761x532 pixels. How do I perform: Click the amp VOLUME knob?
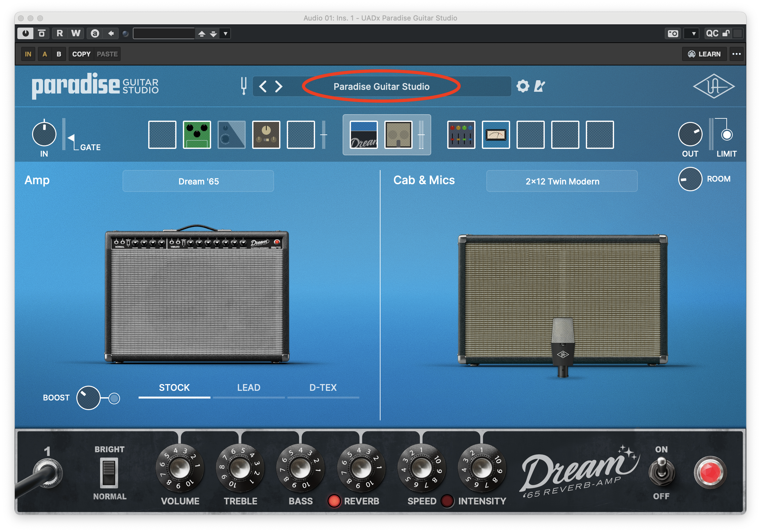(180, 468)
